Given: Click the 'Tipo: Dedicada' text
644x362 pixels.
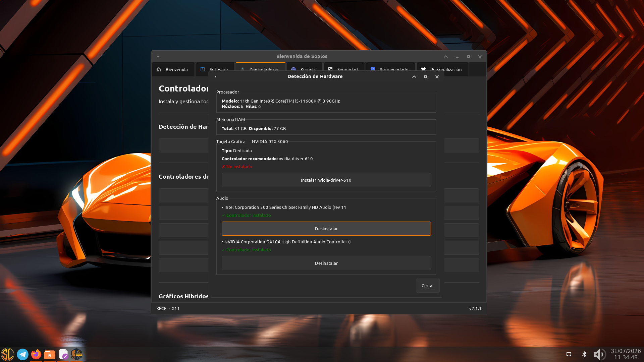Looking at the screenshot, I should pyautogui.click(x=237, y=151).
